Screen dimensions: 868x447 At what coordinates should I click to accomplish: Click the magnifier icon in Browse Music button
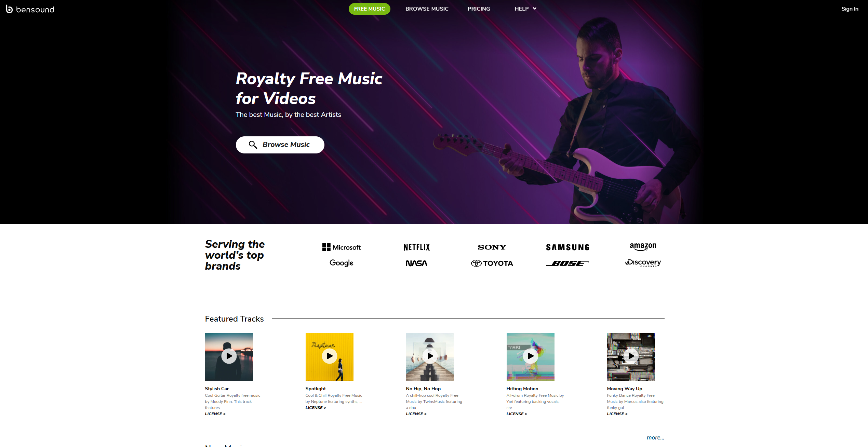253,145
